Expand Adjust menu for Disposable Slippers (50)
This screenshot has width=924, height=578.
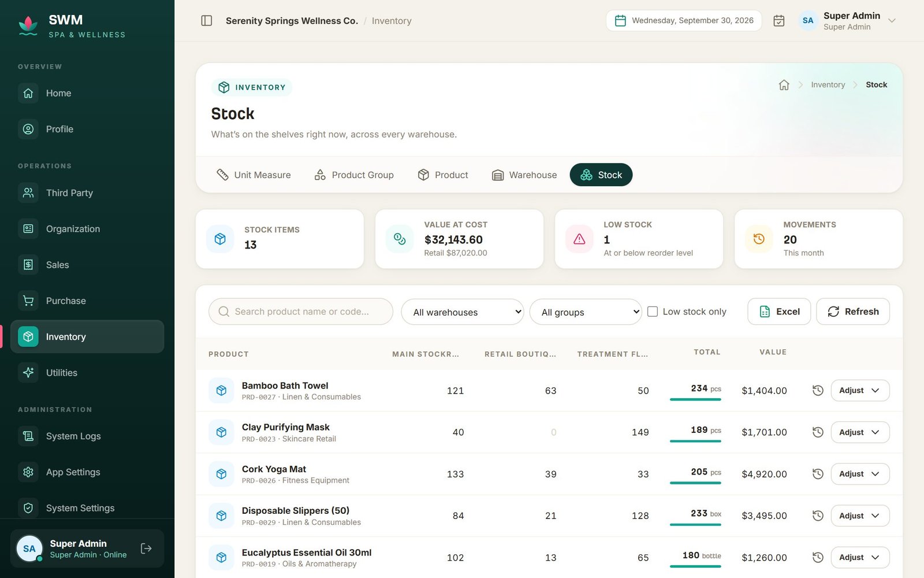[x=860, y=516]
